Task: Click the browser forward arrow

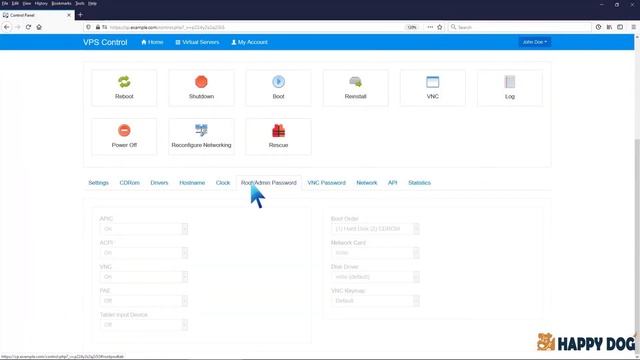Action: pos(18,27)
